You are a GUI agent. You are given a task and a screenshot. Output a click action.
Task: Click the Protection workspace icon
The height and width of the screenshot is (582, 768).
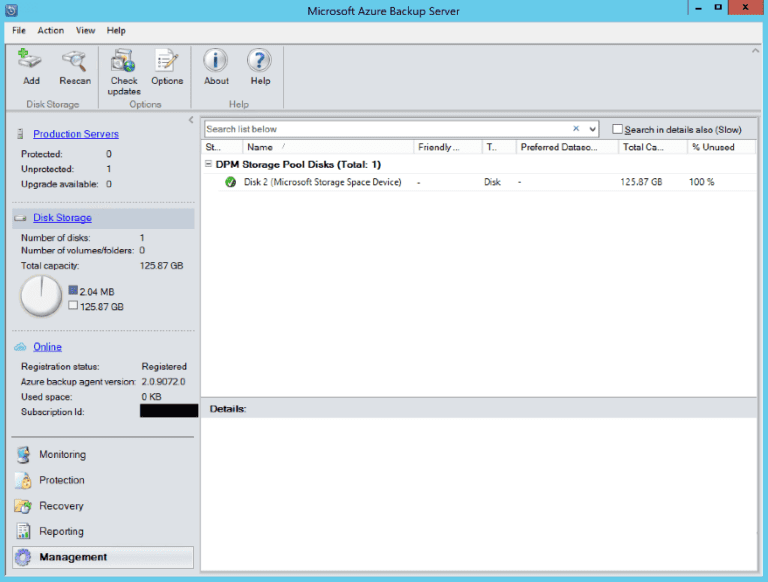coord(23,480)
